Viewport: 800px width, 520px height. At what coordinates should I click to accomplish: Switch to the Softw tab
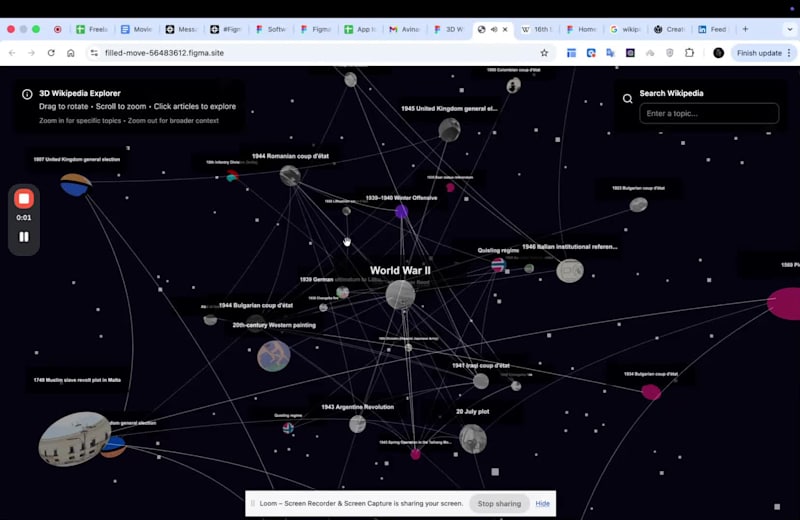(271, 30)
